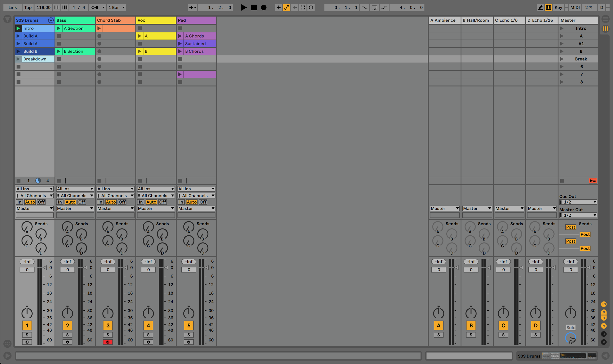The width and height of the screenshot is (613, 364).
Task: Select the B Hall/Room return header
Action: click(477, 20)
